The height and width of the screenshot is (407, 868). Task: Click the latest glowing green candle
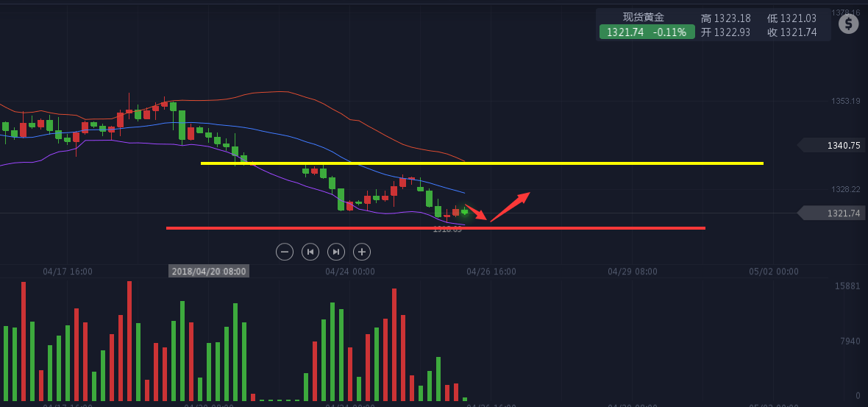465,211
